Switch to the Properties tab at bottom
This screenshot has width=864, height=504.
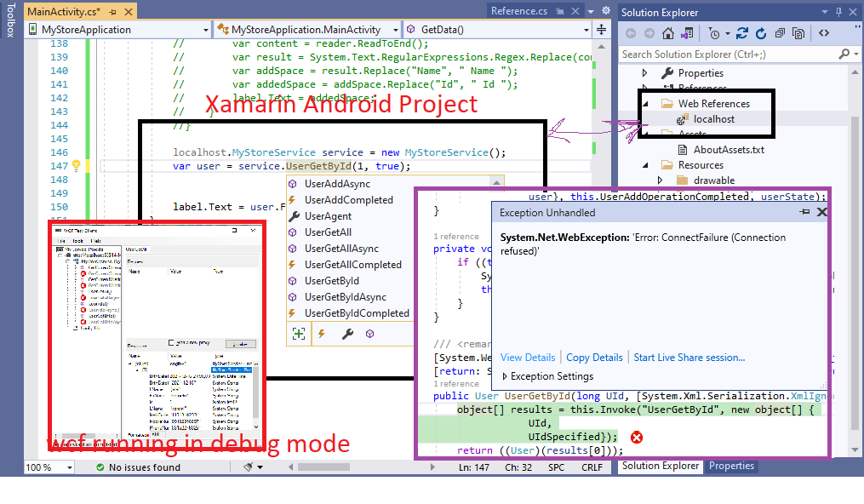731,466
